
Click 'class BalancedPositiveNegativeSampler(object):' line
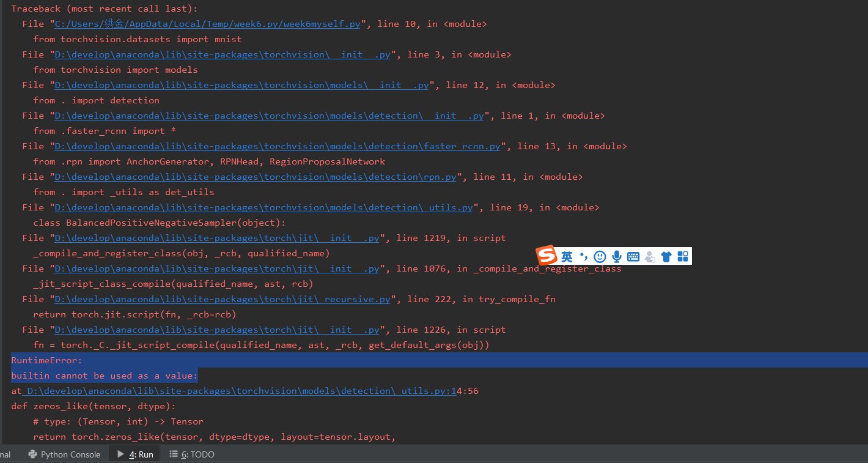click(x=160, y=223)
